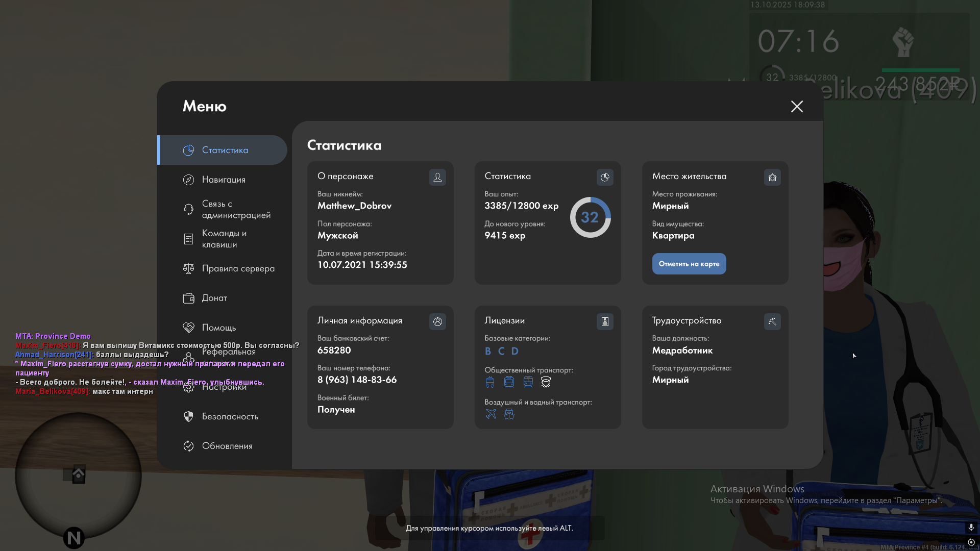
Task: Click the pie chart icon in Статистика card
Action: (x=605, y=177)
